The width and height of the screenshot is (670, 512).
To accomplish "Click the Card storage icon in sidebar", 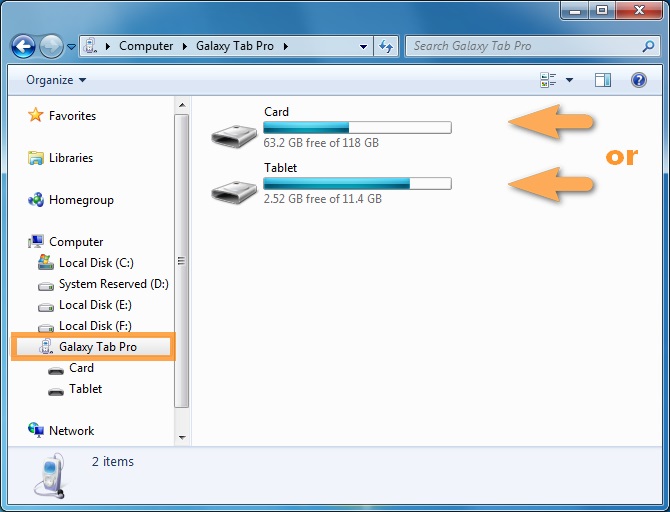I will click(56, 370).
